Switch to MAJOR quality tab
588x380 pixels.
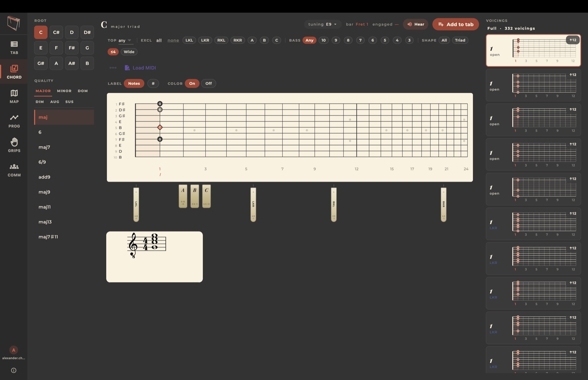pyautogui.click(x=43, y=91)
